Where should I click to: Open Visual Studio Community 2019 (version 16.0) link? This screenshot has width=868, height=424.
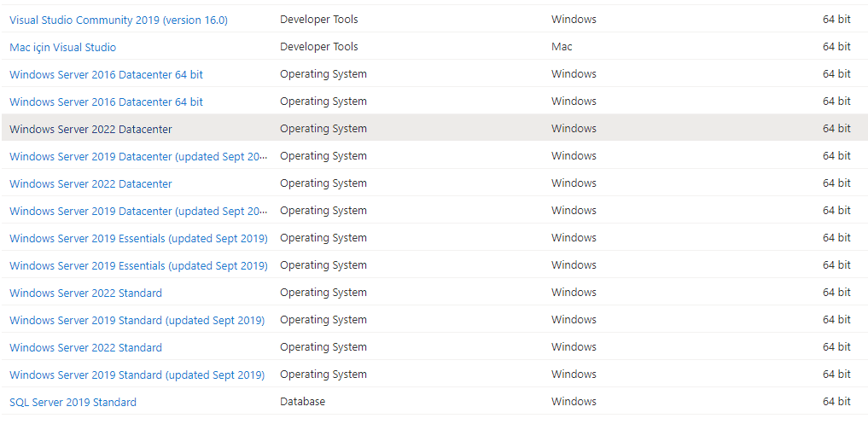click(x=119, y=20)
